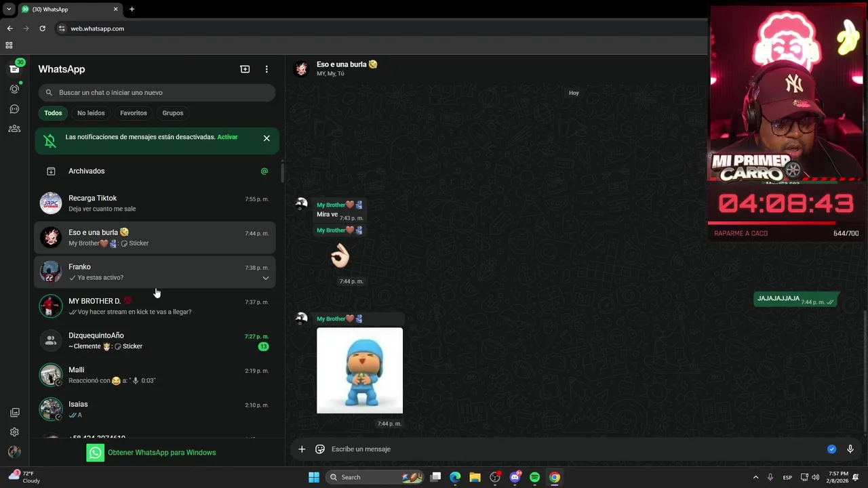Dismiss the notifications disabled banner
The width and height of the screenshot is (868, 488).
click(267, 138)
